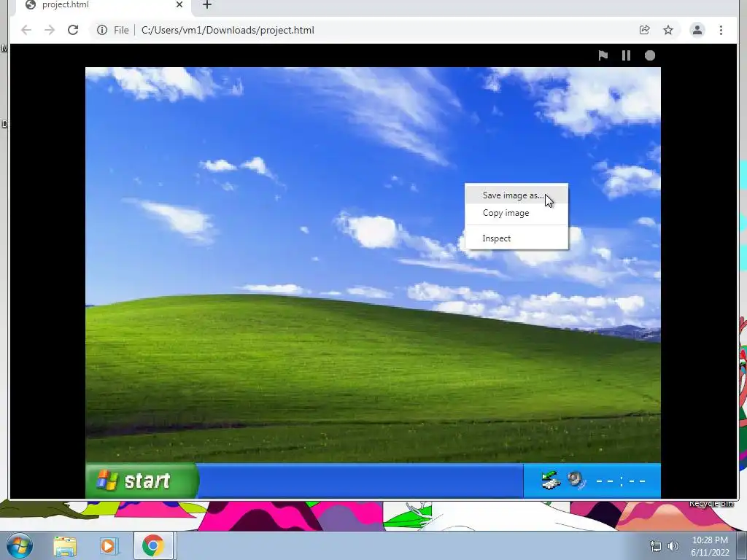Click the stop circle icon

[650, 55]
